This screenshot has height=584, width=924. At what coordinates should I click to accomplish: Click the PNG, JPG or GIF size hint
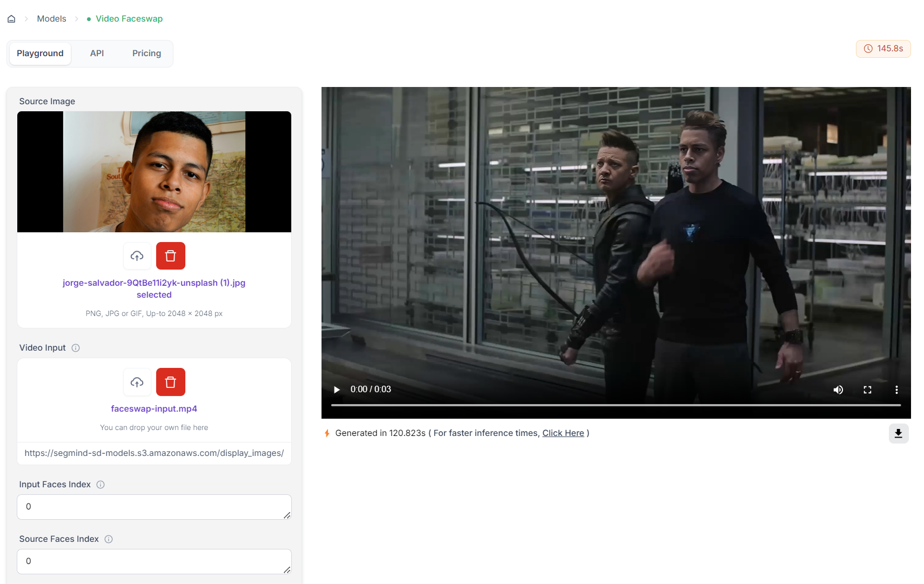click(154, 314)
